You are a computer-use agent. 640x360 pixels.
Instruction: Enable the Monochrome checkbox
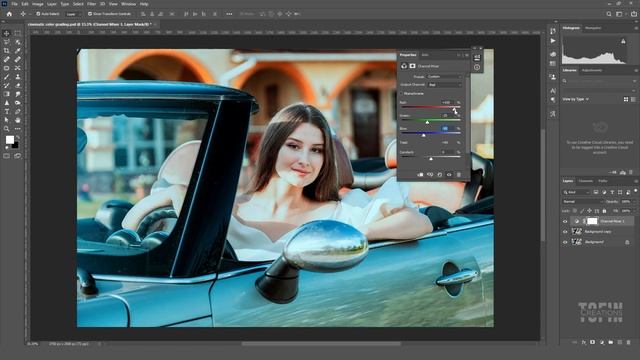pos(402,93)
